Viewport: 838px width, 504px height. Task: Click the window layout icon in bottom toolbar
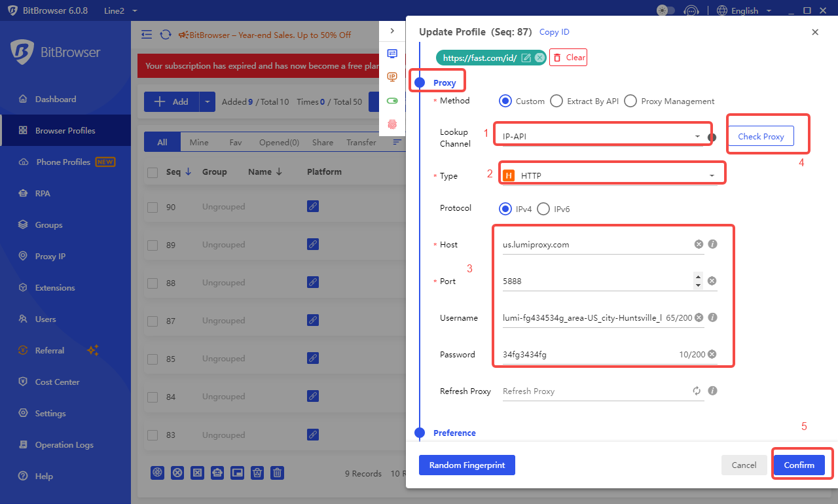238,473
